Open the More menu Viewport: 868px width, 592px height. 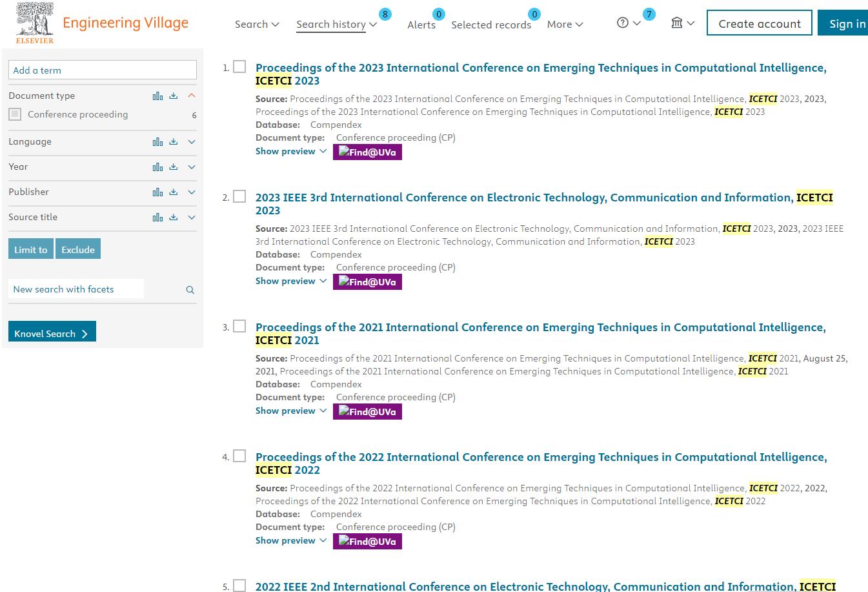565,25
